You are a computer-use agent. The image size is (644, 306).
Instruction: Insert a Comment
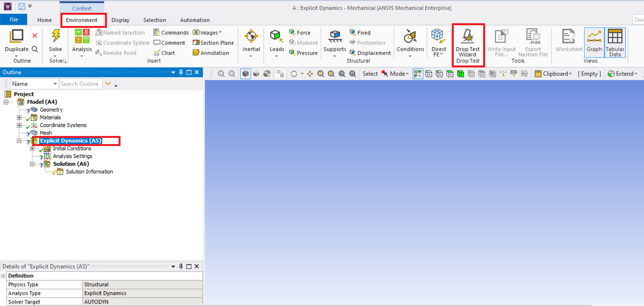pos(169,43)
